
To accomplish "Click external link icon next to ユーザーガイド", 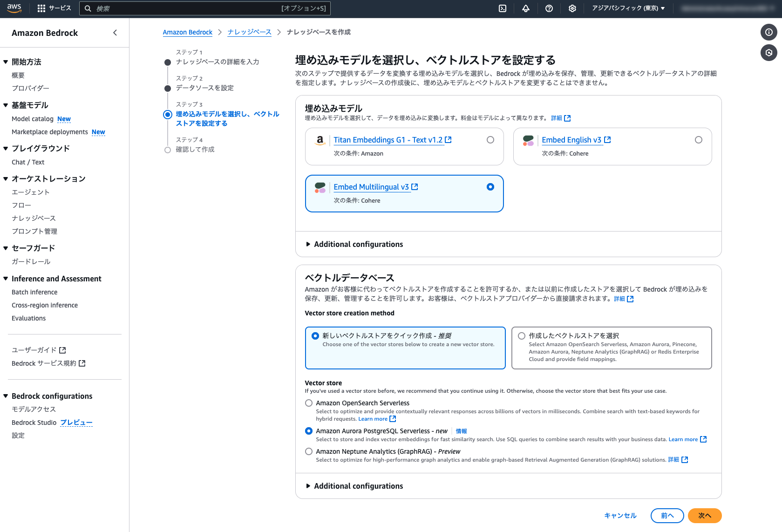I will click(x=63, y=350).
